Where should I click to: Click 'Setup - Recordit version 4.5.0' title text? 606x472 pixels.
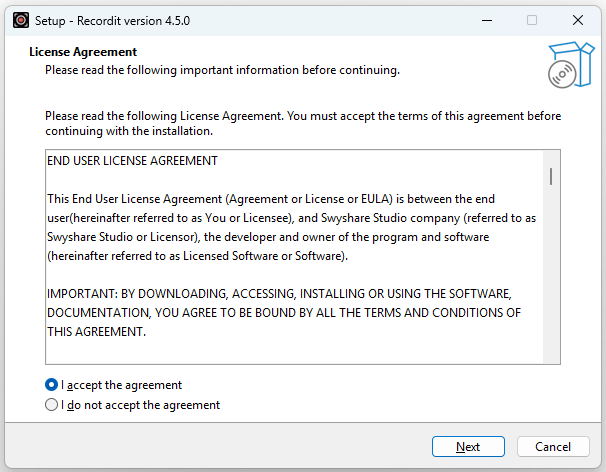[112, 20]
